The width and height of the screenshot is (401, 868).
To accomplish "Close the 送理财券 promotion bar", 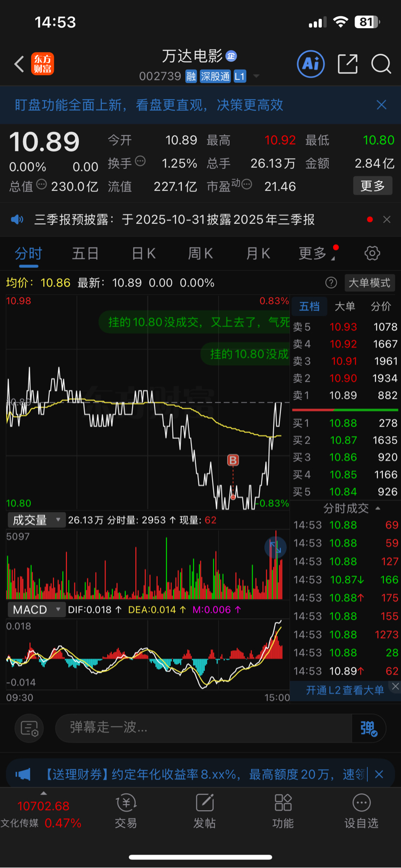I will click(380, 774).
